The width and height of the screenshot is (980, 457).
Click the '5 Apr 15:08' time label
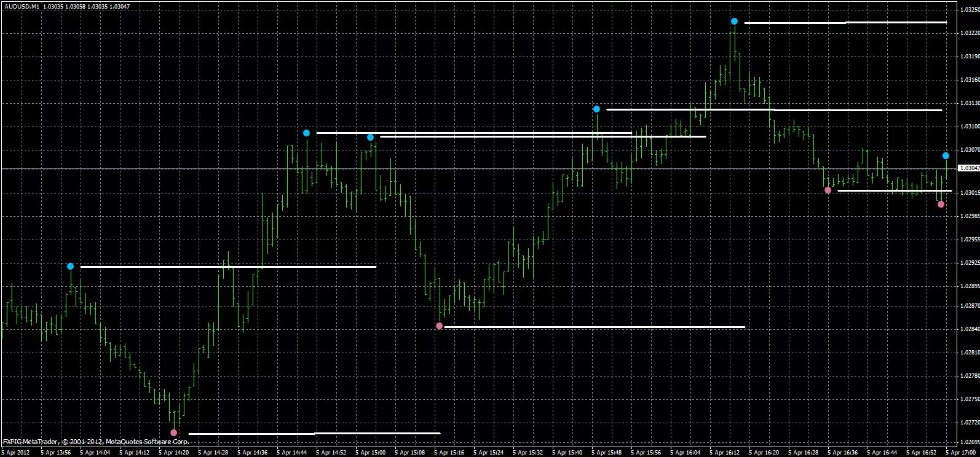pyautogui.click(x=411, y=453)
